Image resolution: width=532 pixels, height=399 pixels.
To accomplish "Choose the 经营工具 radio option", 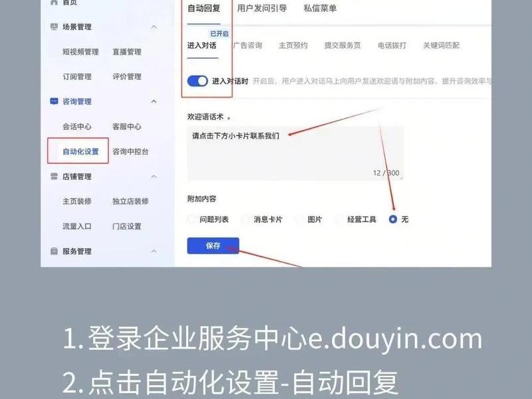I will [338, 219].
